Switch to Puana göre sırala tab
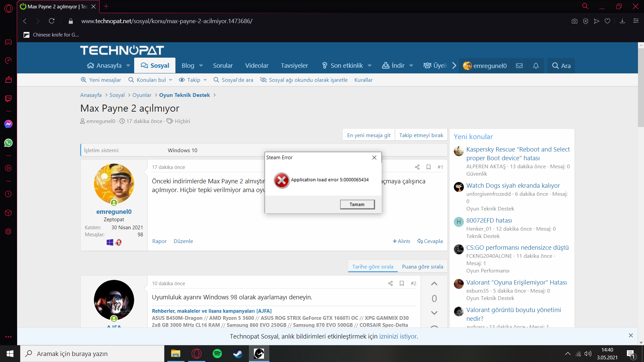The image size is (644, 362). (x=422, y=266)
